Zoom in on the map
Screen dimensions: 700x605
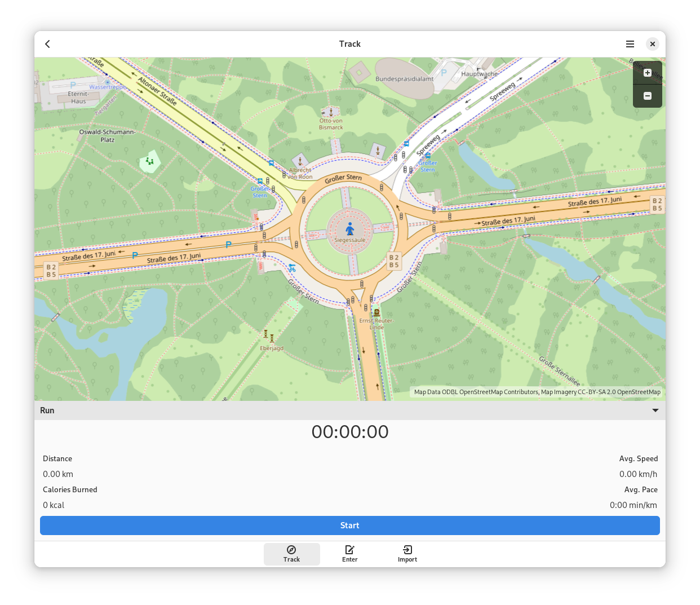(x=648, y=73)
